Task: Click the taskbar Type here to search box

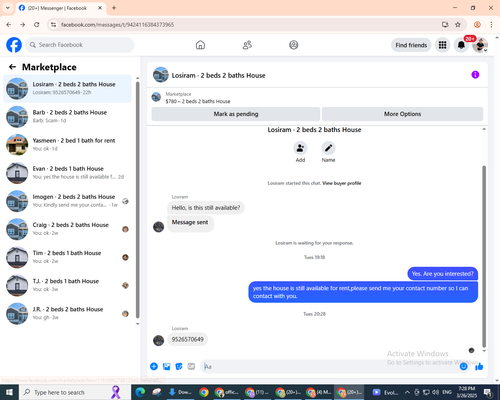Action: click(74, 392)
